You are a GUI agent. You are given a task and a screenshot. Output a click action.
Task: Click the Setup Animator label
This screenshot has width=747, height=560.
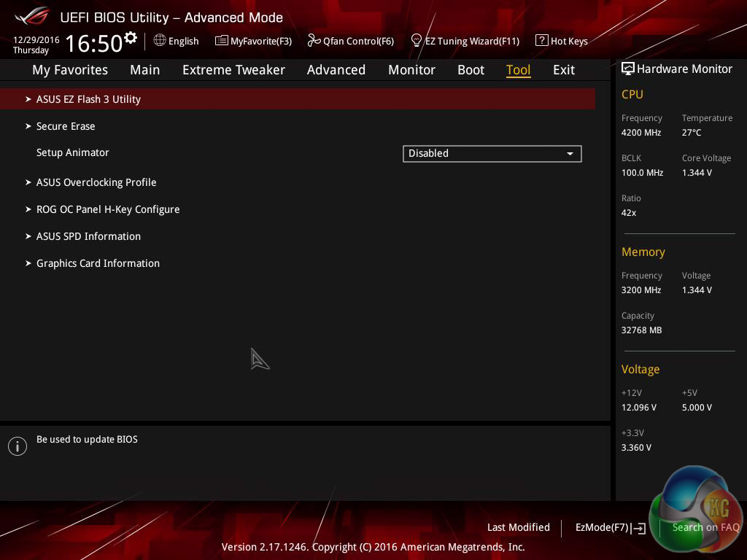tap(72, 152)
